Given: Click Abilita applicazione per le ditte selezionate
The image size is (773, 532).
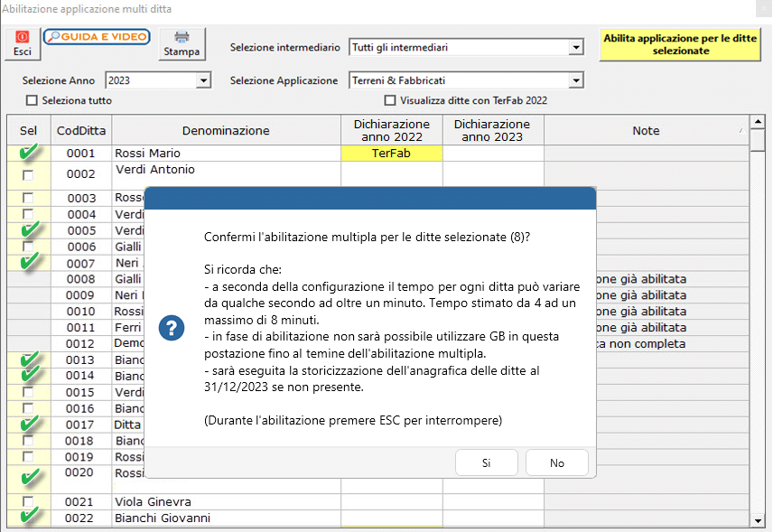Looking at the screenshot, I should pos(680,43).
